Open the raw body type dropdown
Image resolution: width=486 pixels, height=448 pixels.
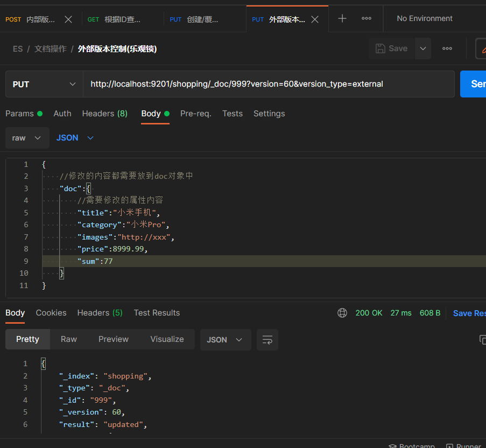click(27, 138)
